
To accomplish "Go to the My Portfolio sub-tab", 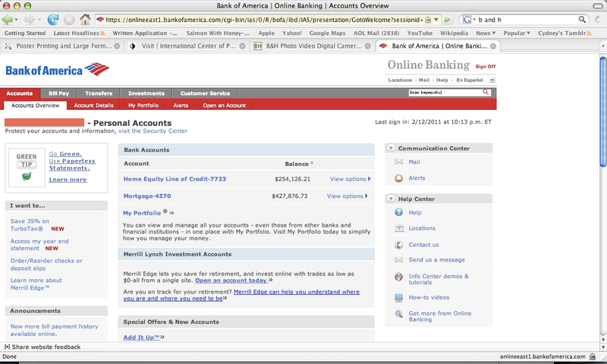I will click(x=143, y=105).
